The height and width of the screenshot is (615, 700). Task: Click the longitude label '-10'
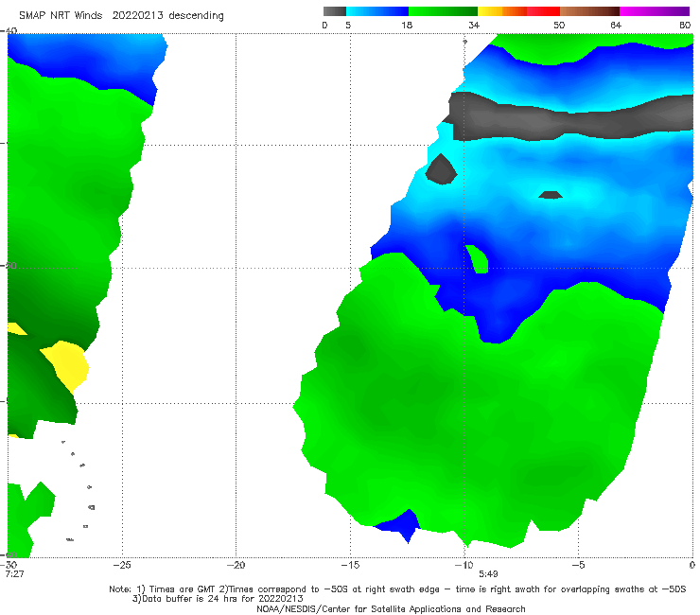tap(464, 565)
